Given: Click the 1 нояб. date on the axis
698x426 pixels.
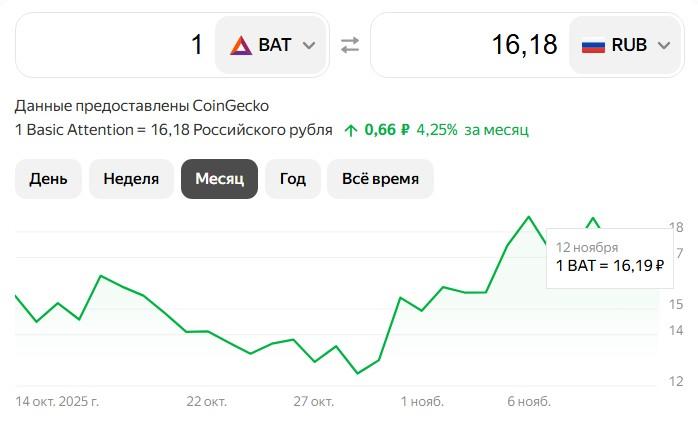Looking at the screenshot, I should coord(422,402).
